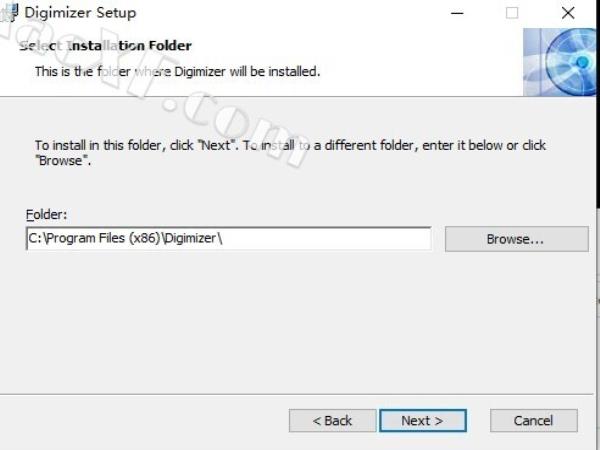Click quoted word "Next" in instruction text
This screenshot has height=450, width=600.
tap(216, 145)
